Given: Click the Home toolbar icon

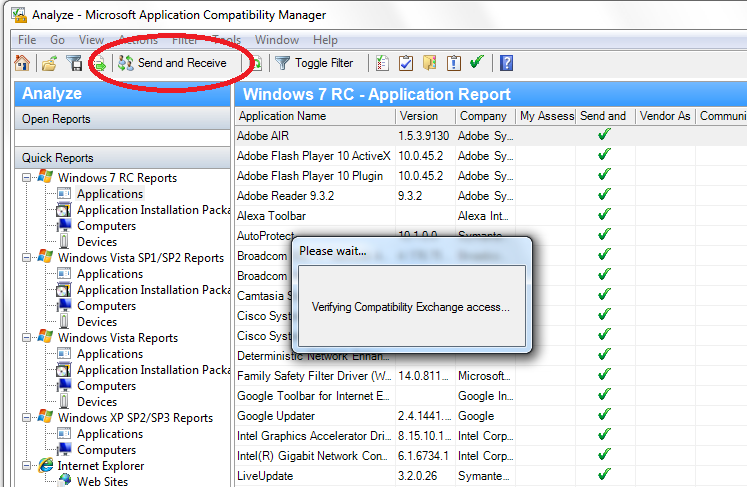Looking at the screenshot, I should [x=22, y=63].
